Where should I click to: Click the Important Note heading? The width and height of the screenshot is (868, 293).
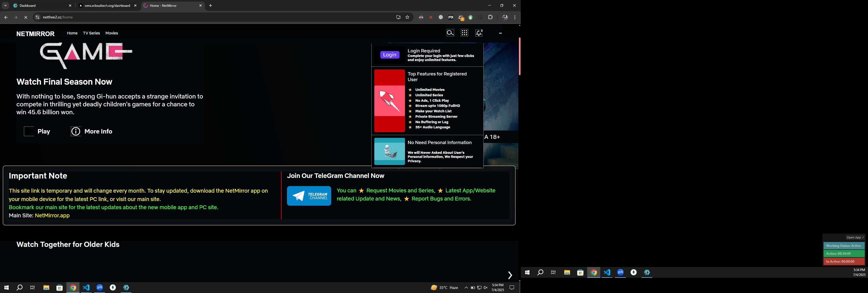38,176
